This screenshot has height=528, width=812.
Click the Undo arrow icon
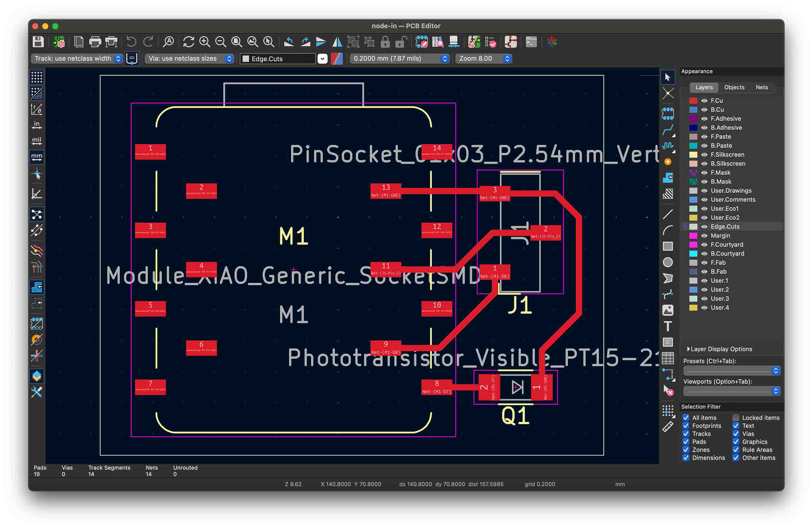[131, 42]
